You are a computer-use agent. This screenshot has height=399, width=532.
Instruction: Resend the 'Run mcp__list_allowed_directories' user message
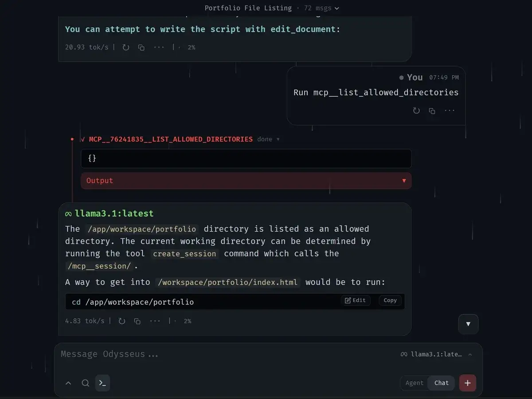(416, 111)
